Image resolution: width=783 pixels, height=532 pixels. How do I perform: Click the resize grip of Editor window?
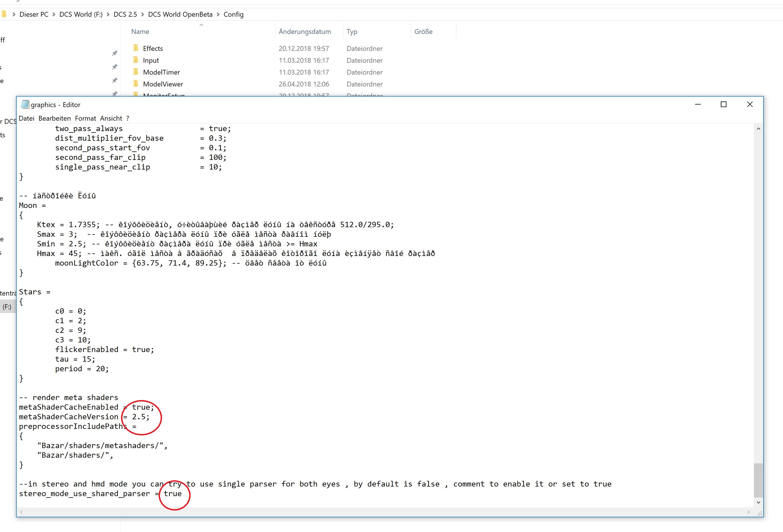[760, 513]
